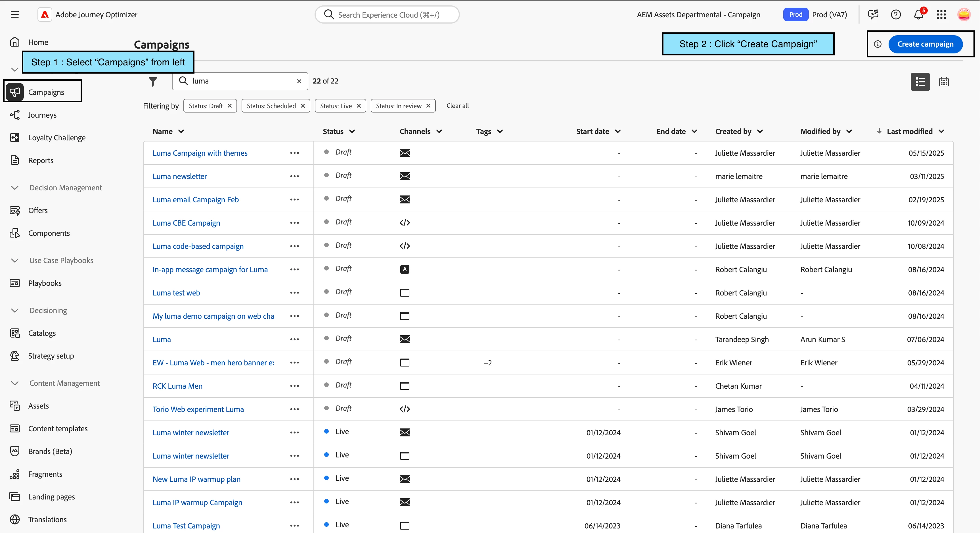Remove the Status: Live filter chip
Viewport: 980px width, 533px height.
coord(359,106)
